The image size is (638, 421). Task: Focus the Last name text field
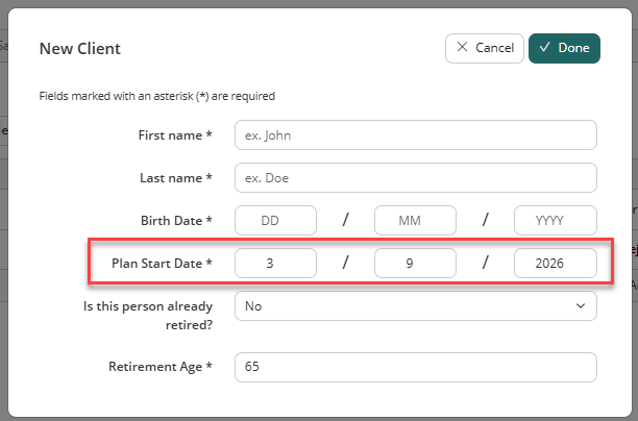click(415, 178)
